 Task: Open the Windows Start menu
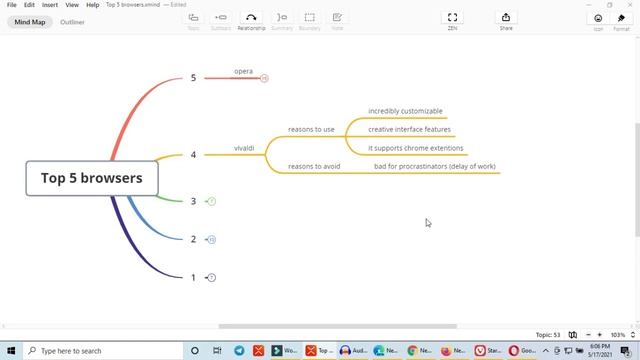click(11, 351)
